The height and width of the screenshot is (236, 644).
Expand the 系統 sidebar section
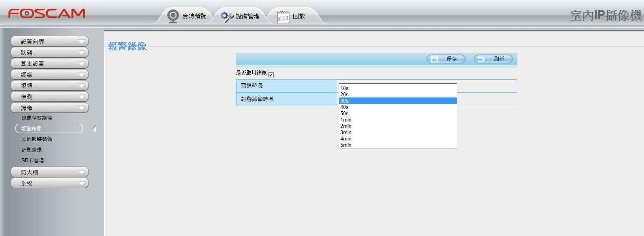click(50, 183)
